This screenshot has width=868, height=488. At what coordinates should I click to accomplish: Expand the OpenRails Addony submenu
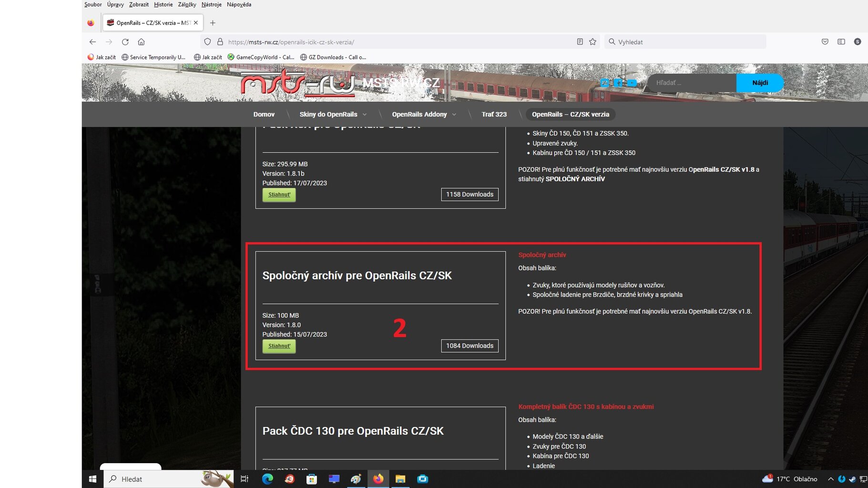454,114
